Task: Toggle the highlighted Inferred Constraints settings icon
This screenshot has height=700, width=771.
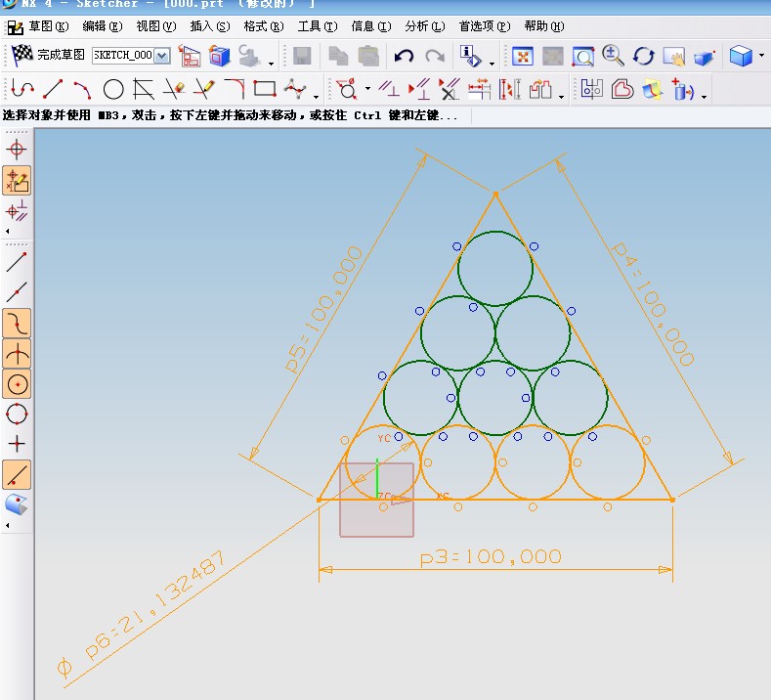Action: point(18,181)
